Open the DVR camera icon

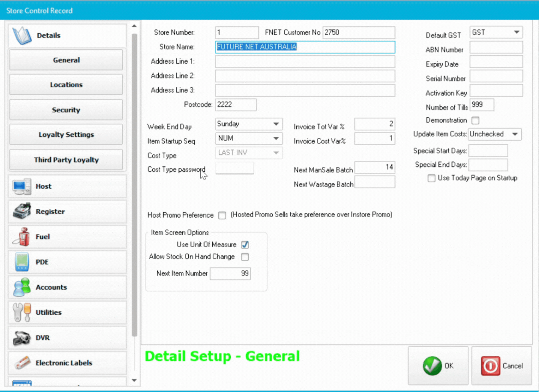tap(22, 338)
